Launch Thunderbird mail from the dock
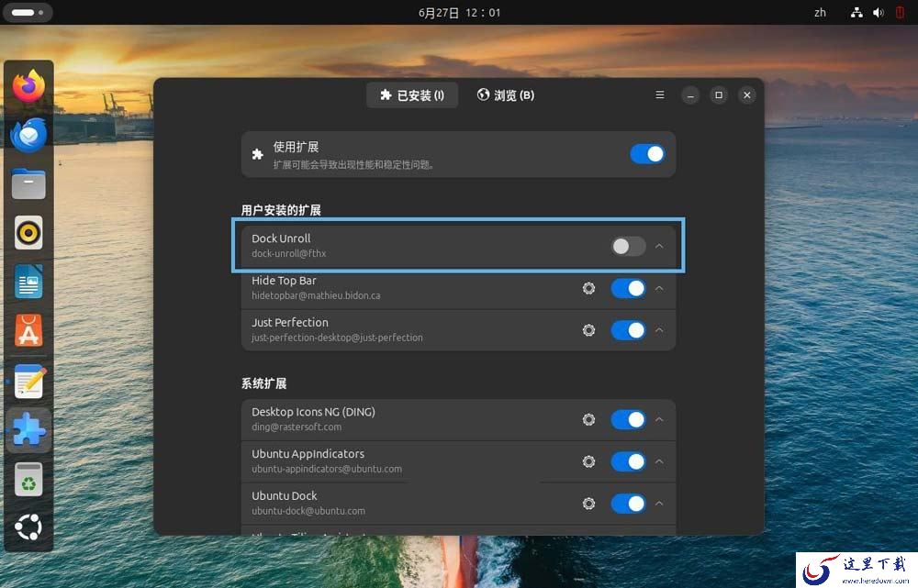 coord(28,135)
